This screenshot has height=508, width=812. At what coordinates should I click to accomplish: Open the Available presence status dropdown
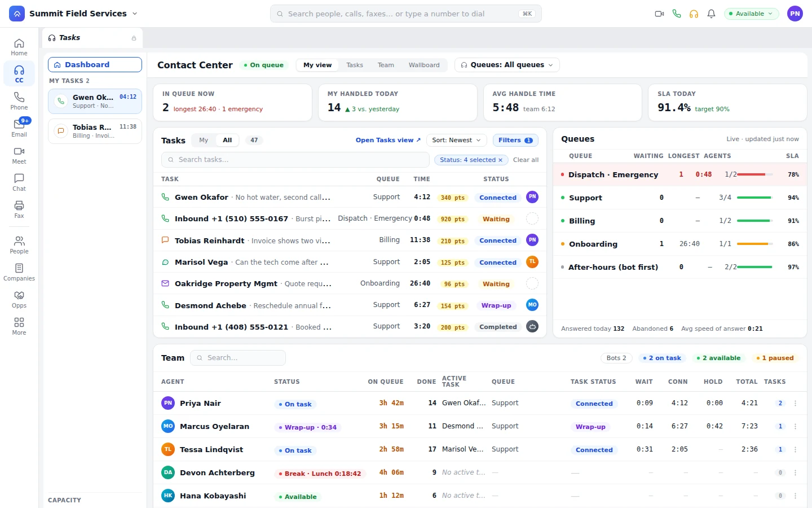click(x=752, y=14)
